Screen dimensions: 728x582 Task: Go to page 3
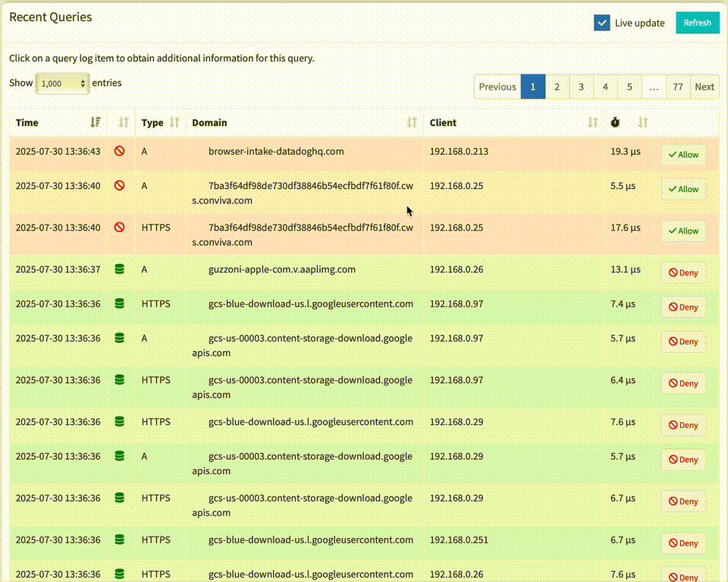[582, 87]
